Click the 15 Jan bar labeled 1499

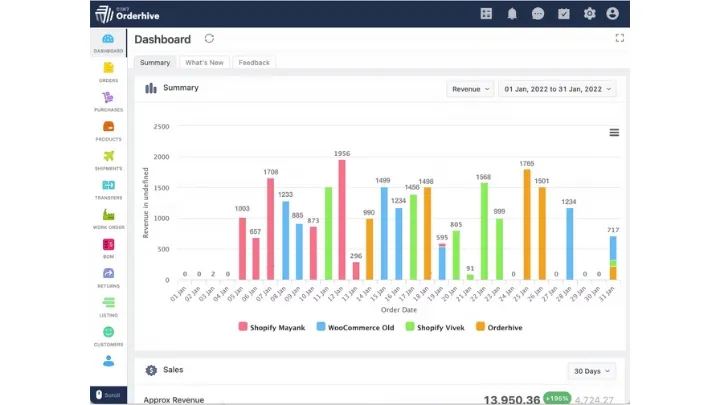click(x=384, y=234)
